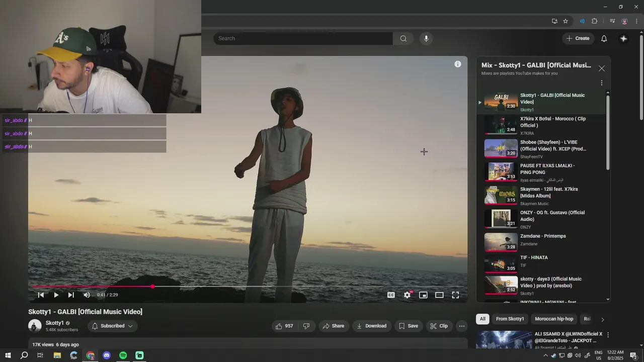Share the video
The width and height of the screenshot is (644, 362).
click(334, 326)
